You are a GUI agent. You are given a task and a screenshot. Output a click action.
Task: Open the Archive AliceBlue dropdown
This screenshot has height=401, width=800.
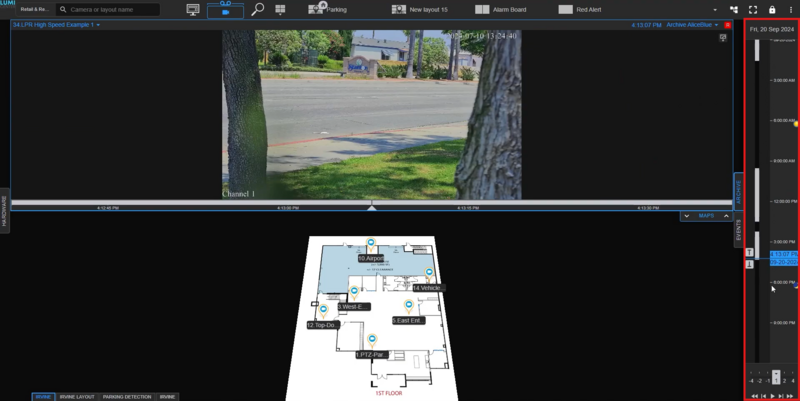pyautogui.click(x=692, y=25)
